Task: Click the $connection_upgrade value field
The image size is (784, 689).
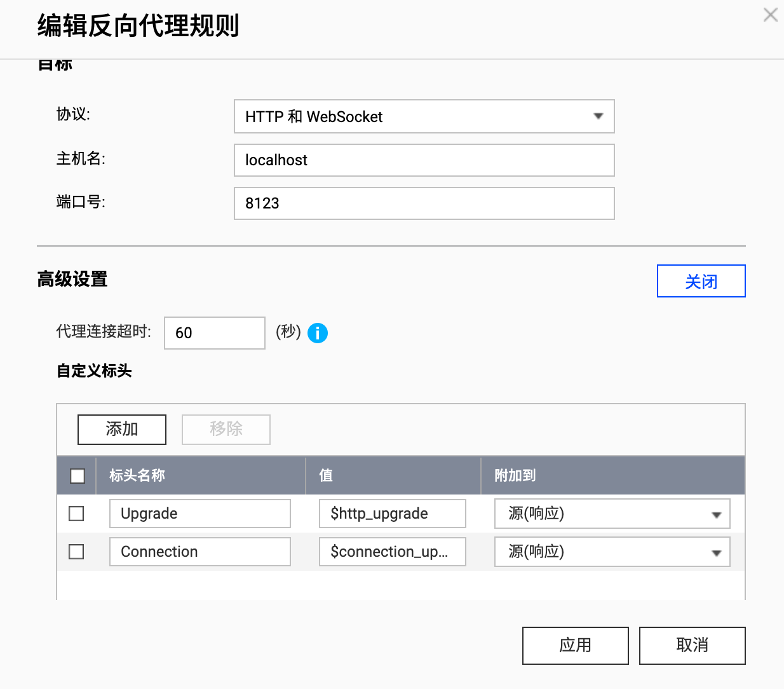Action: (x=392, y=552)
